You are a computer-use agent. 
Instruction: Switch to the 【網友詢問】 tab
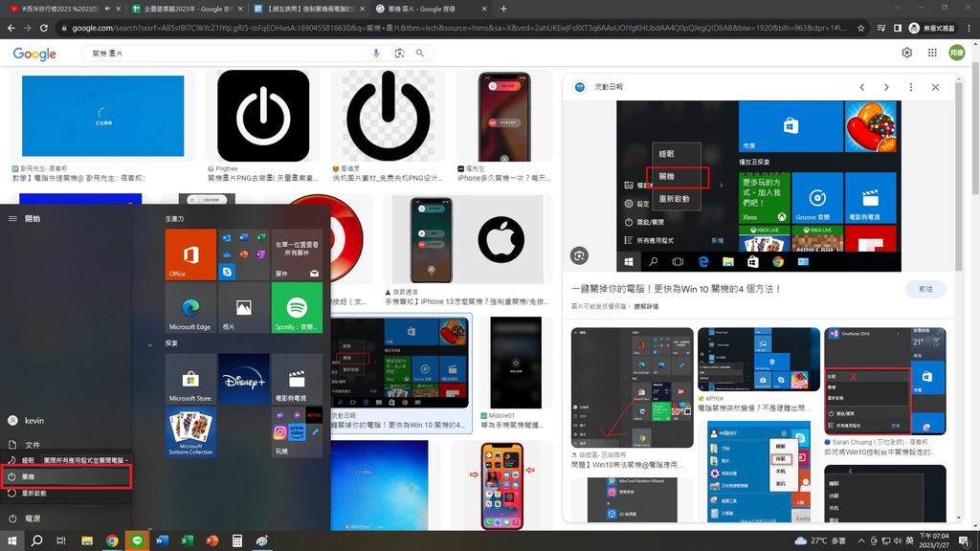(x=310, y=9)
